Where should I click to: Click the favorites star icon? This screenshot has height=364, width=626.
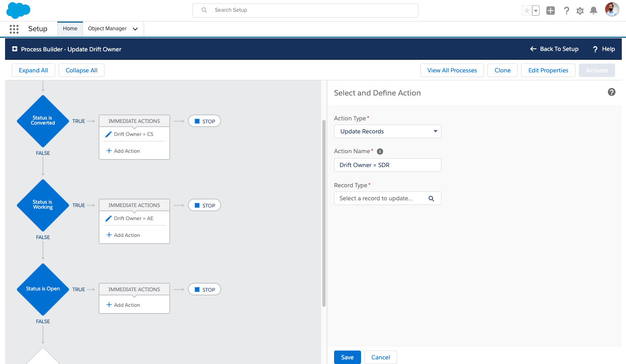(527, 11)
